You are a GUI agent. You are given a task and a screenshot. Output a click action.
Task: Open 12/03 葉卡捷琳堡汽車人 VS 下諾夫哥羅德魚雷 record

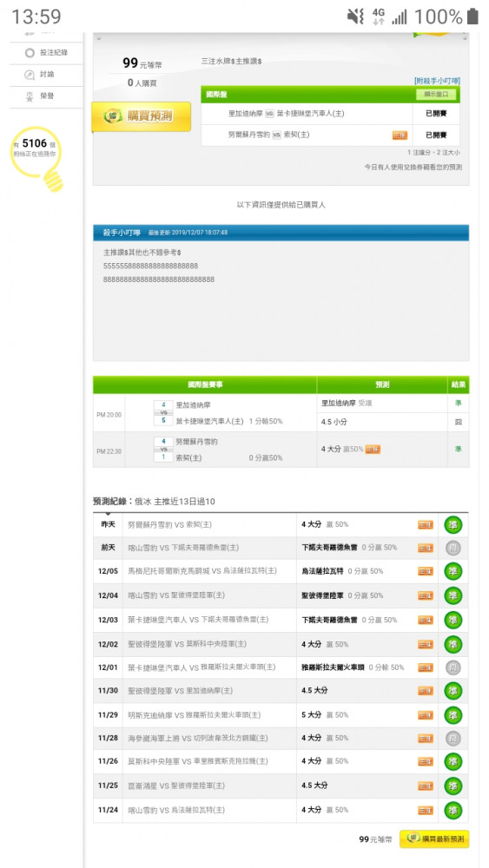281,620
